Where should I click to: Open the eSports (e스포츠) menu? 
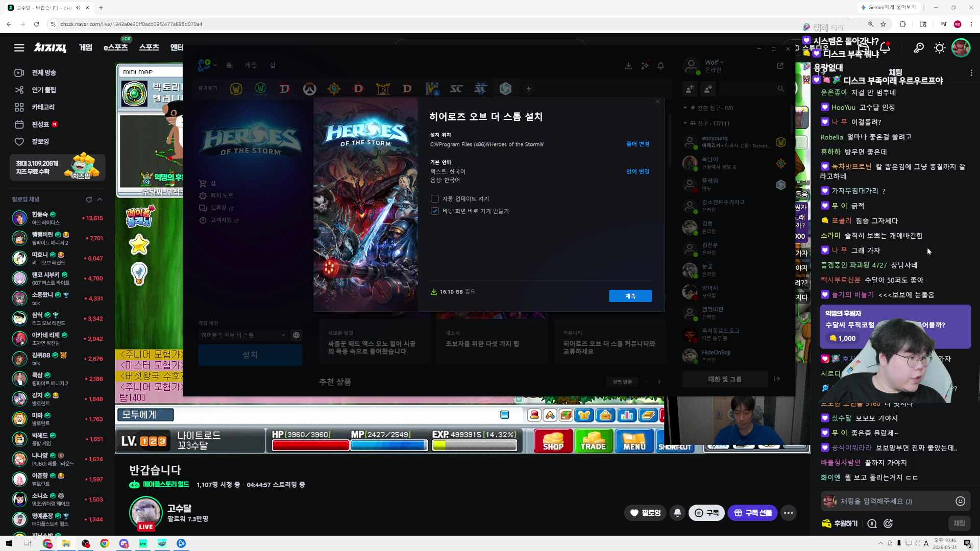(115, 47)
